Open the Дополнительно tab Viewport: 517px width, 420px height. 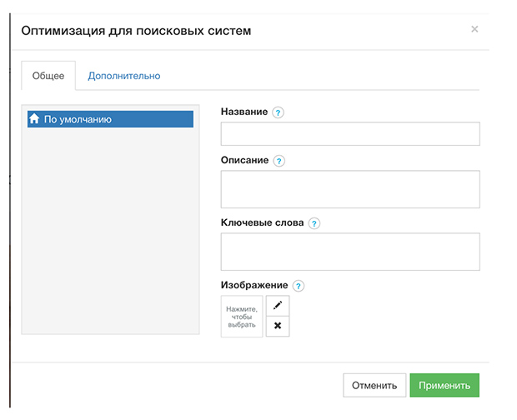(x=124, y=76)
